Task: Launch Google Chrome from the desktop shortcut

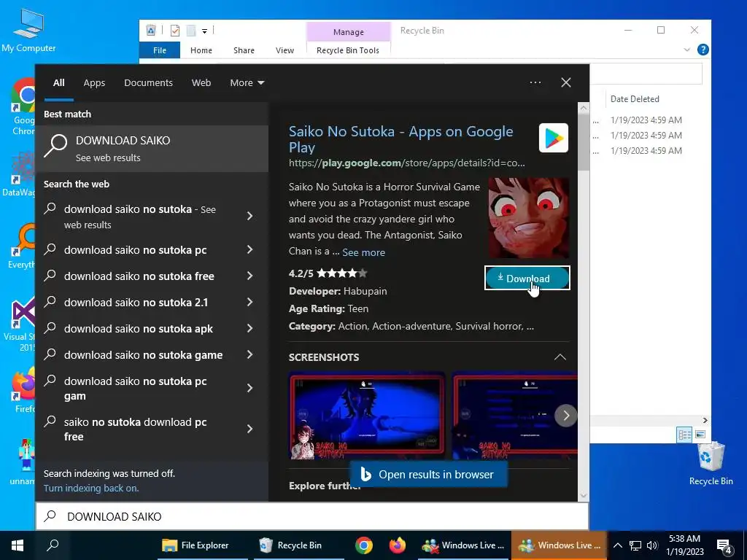Action: point(23,107)
